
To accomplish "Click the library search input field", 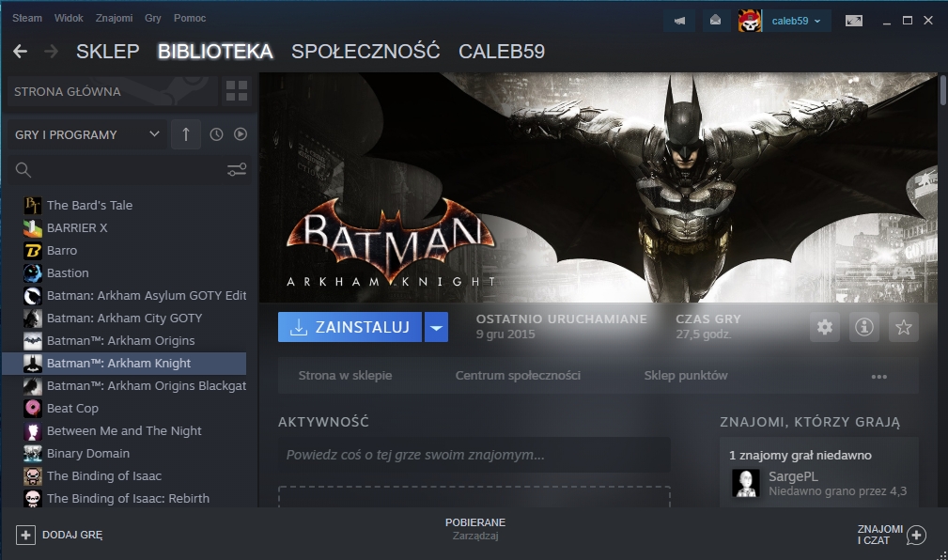I will (129, 170).
